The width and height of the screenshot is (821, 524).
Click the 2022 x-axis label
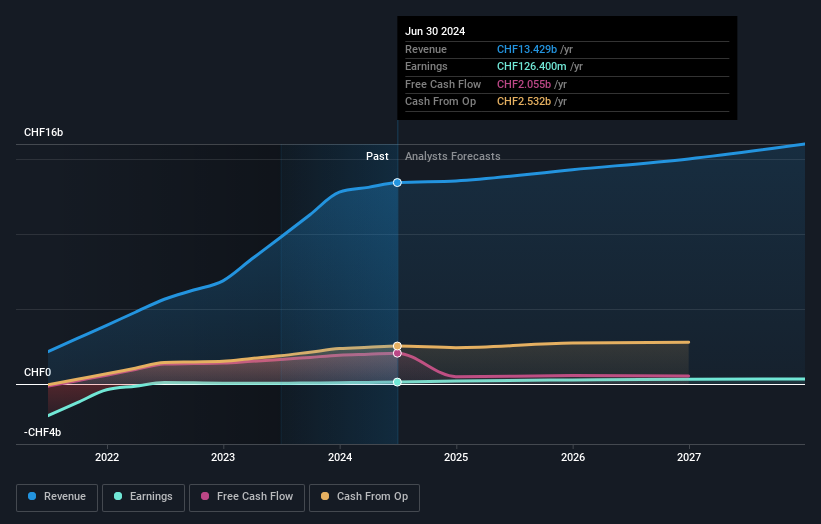point(107,457)
